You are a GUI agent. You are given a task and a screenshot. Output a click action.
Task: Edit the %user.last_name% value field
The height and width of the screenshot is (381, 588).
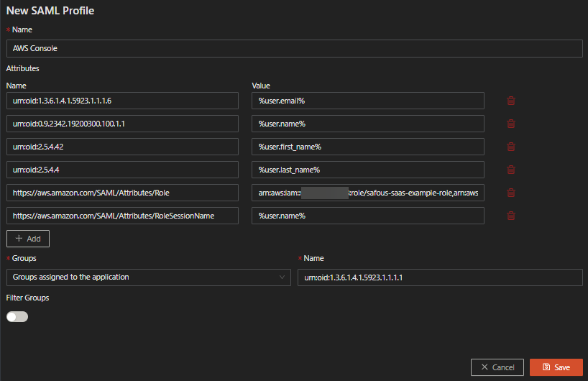tap(367, 170)
